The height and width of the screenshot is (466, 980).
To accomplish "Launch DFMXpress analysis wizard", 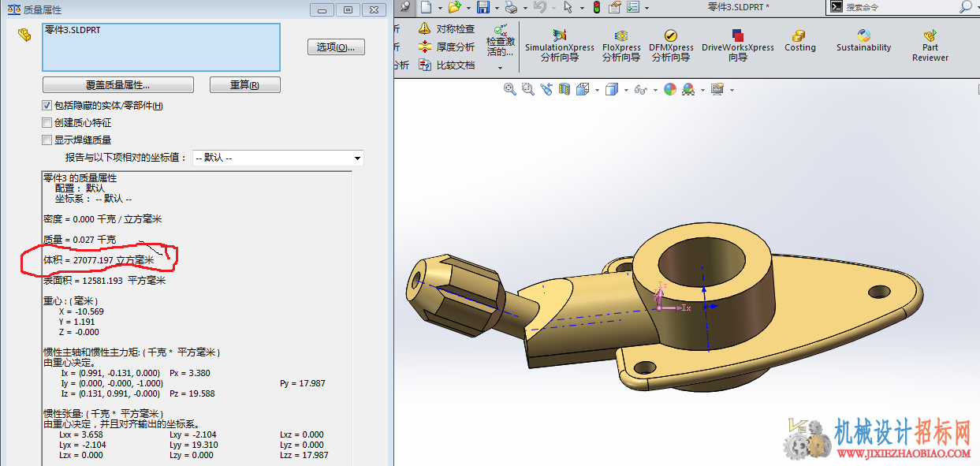I will [671, 46].
